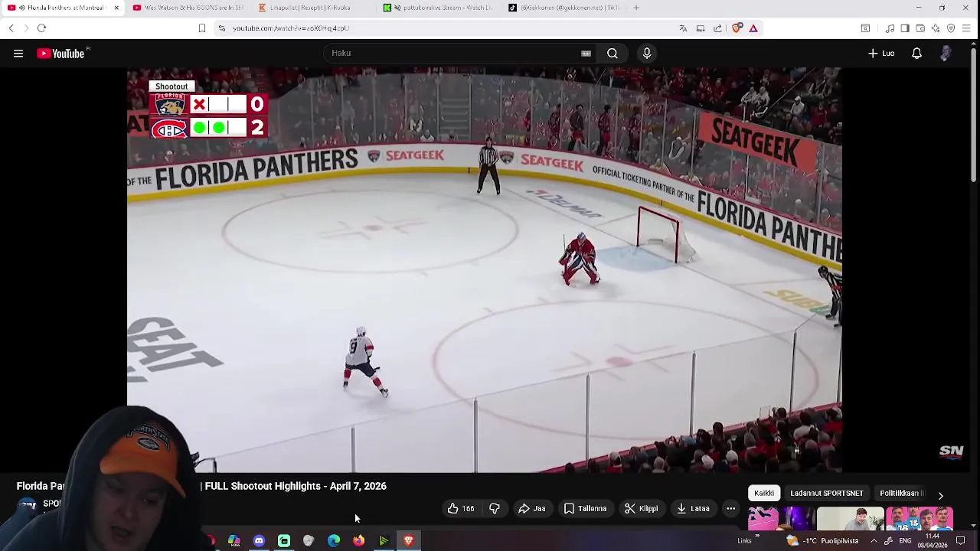This screenshot has width=980, height=551.
Task: Open the Brave VPN shield icon
Action: pos(951,28)
